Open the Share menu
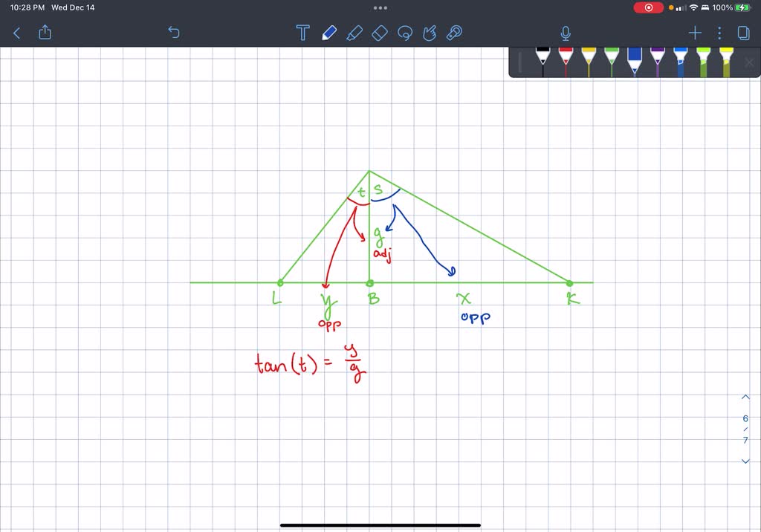Image resolution: width=761 pixels, height=532 pixels. pos(45,33)
